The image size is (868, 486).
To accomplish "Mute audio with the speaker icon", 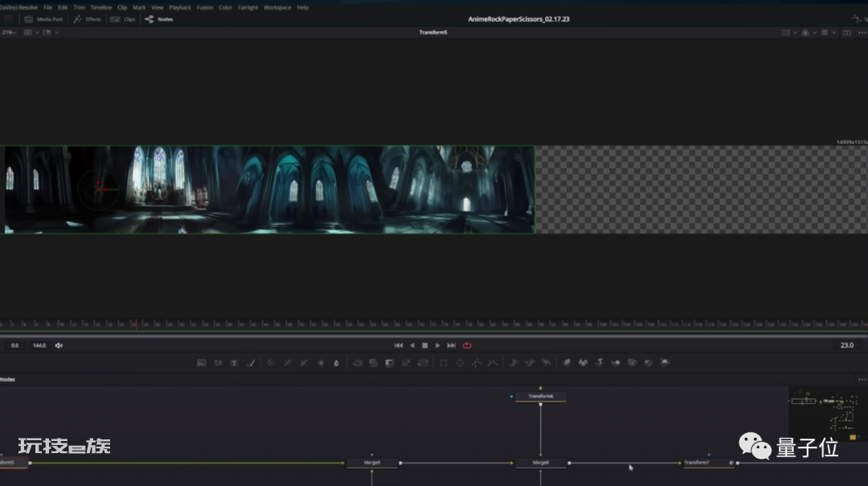I will point(59,345).
